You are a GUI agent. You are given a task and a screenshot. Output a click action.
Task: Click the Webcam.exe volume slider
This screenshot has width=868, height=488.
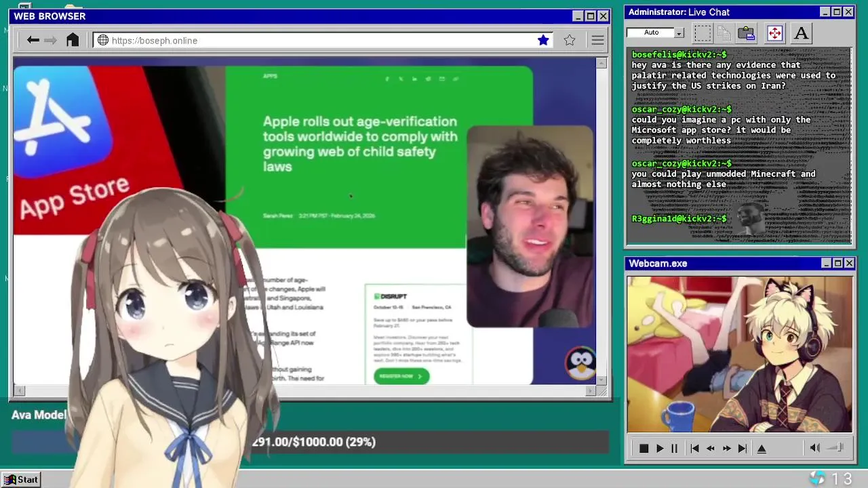click(836, 447)
